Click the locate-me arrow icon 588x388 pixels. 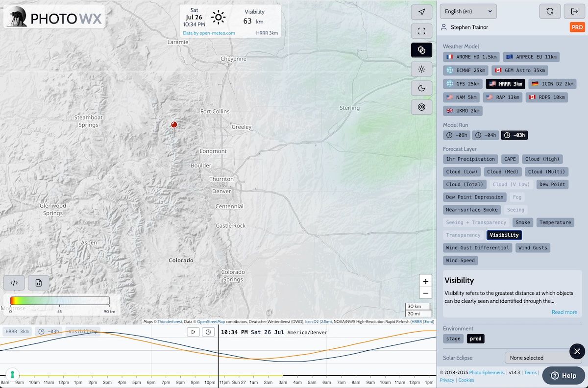[421, 12]
